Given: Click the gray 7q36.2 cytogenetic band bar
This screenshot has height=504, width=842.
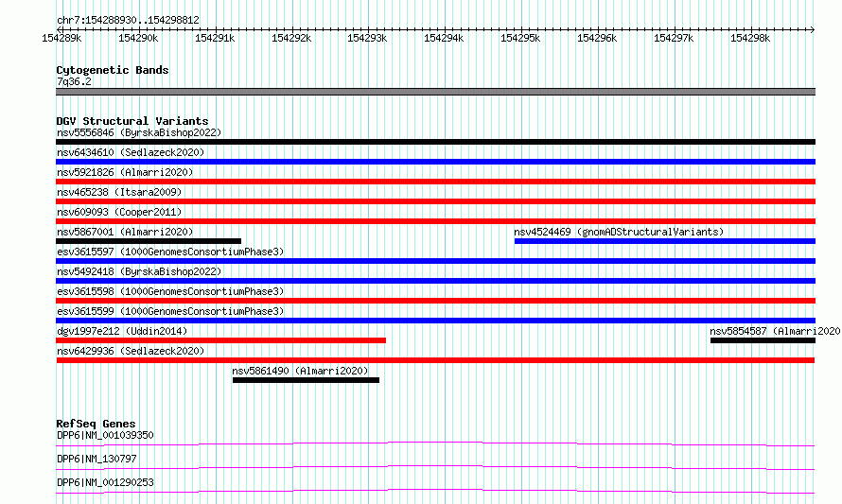Looking at the screenshot, I should coord(435,92).
